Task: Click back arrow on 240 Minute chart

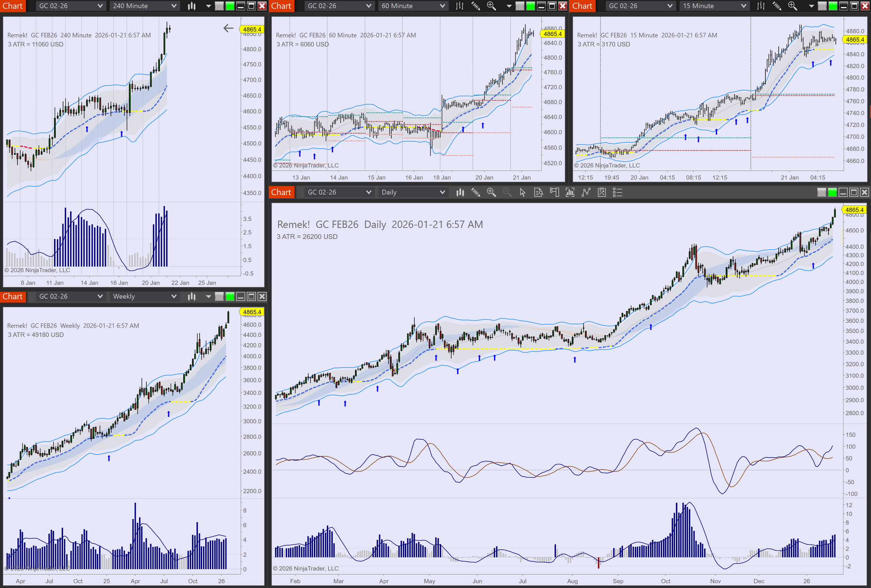Action: (228, 28)
